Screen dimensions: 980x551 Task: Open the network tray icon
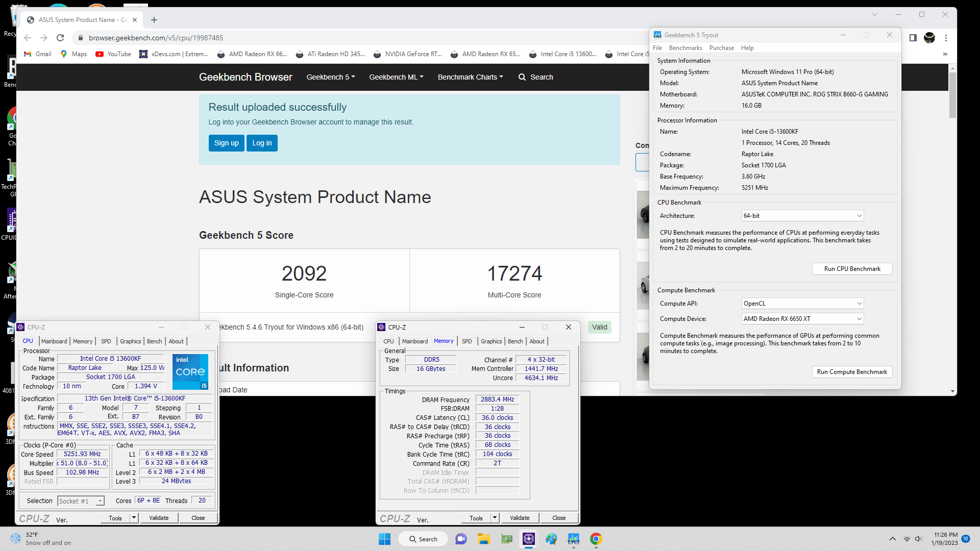pyautogui.click(x=907, y=539)
